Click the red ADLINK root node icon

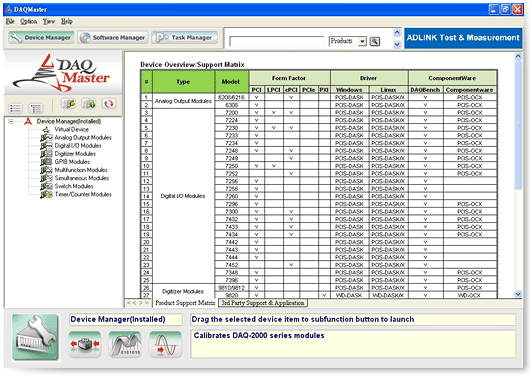click(28, 121)
